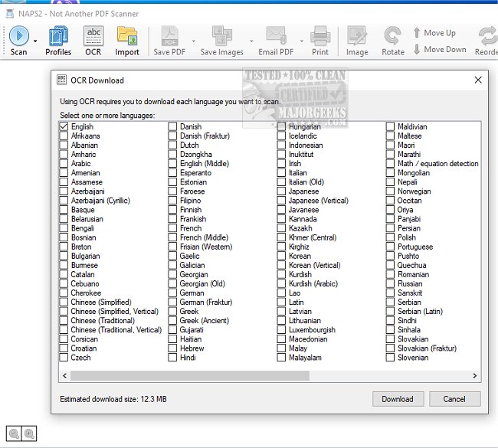Check the Japanese language checkbox

coord(281,191)
